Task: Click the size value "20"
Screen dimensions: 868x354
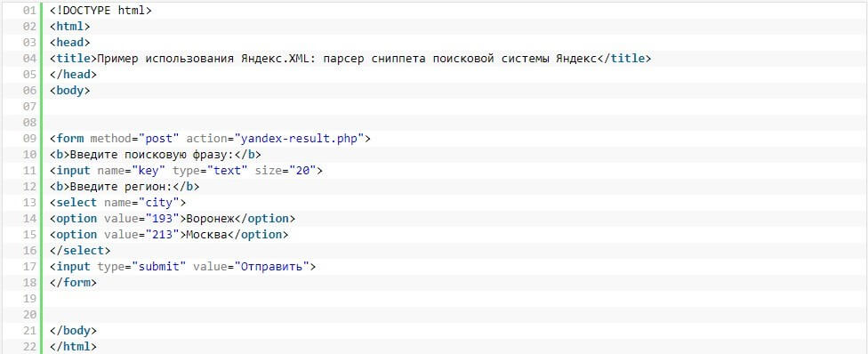Action: pos(302,171)
